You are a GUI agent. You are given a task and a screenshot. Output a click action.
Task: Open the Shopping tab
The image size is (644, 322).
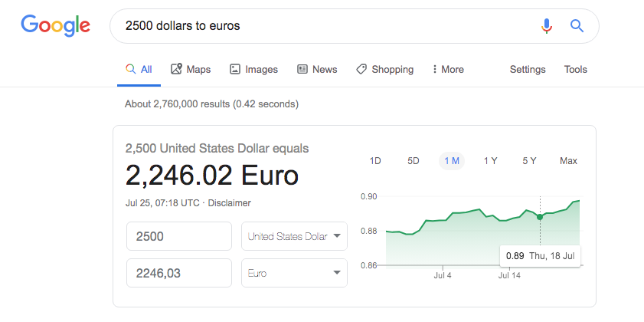pyautogui.click(x=385, y=70)
